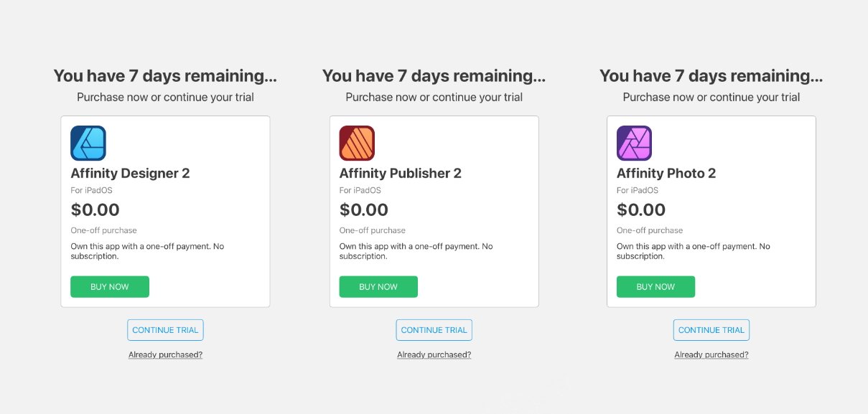Click the days remaining heading above Publisher 2
868x414 pixels.
tap(434, 75)
